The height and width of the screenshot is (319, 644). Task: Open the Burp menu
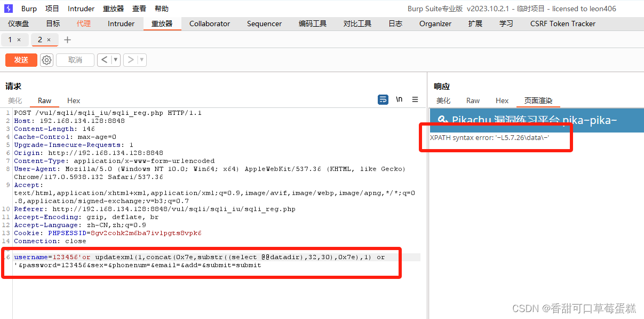coord(29,9)
